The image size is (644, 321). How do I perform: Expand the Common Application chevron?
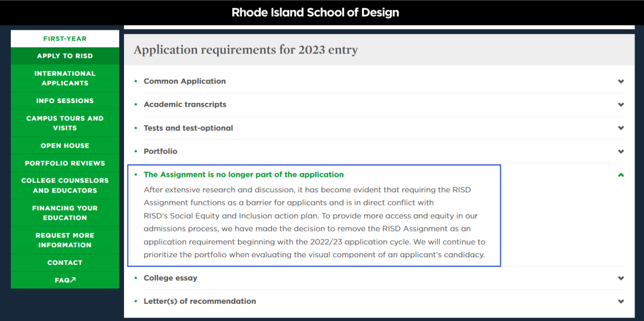621,82
